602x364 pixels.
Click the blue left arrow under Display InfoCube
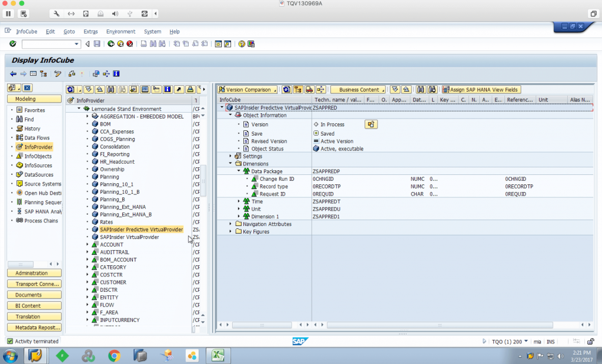tap(13, 73)
